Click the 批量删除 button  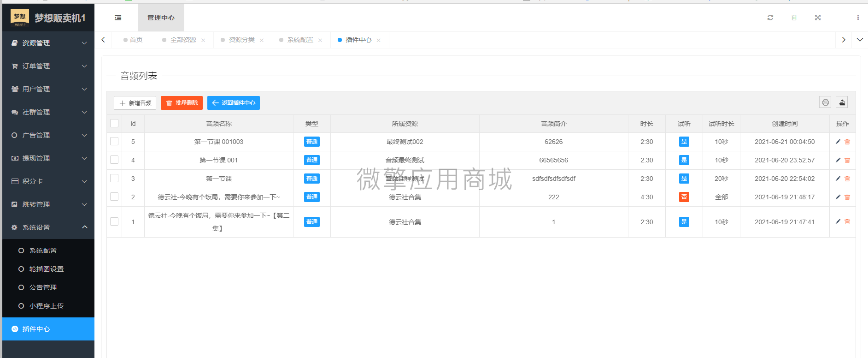[x=182, y=103]
